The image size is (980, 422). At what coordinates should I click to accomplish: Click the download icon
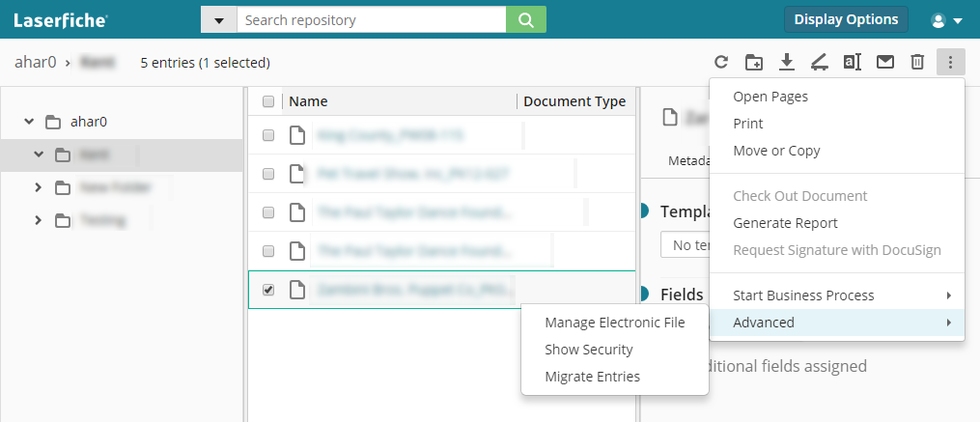[x=787, y=63]
